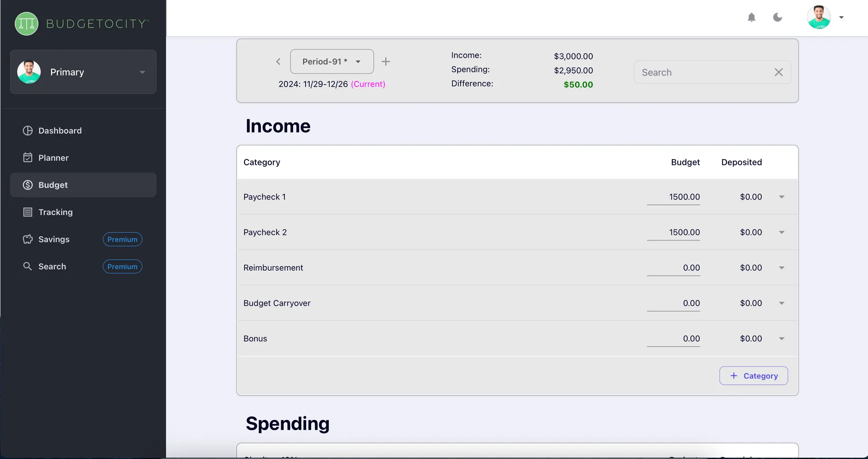This screenshot has width=868, height=459.
Task: Go to the previous budget period
Action: point(278,61)
